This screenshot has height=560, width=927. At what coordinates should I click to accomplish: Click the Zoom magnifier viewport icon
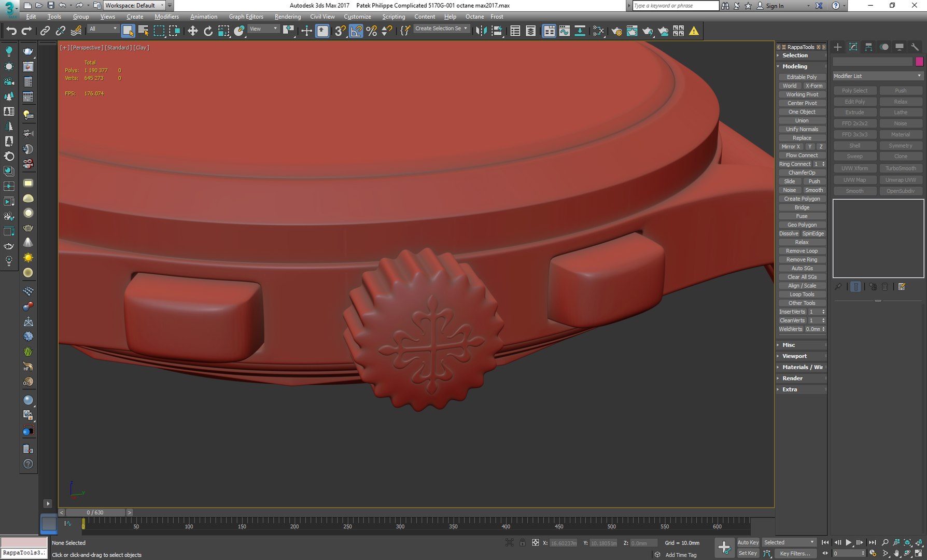click(885, 542)
